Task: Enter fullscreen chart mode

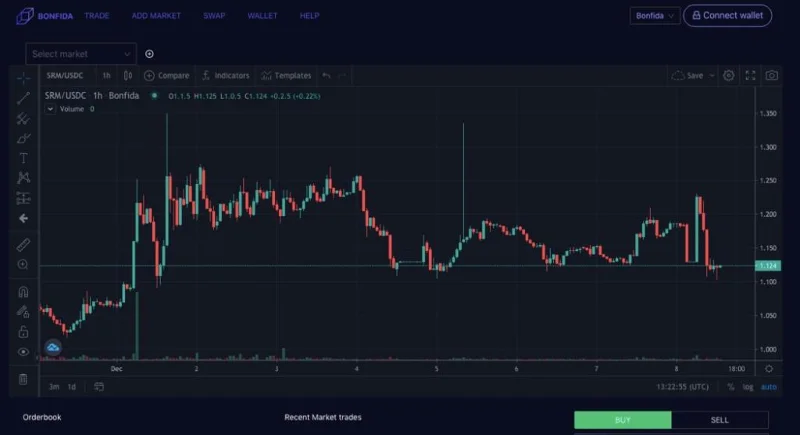Action: [x=751, y=75]
